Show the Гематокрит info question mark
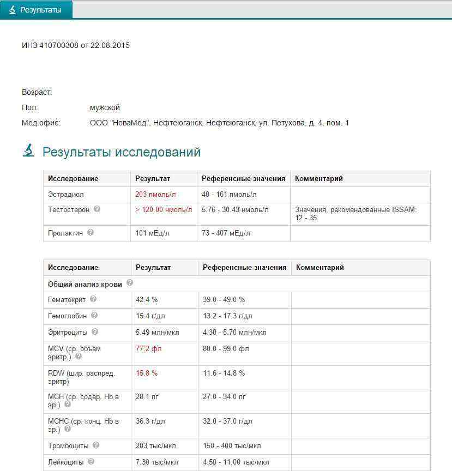This screenshot has height=476, width=452. click(x=93, y=299)
